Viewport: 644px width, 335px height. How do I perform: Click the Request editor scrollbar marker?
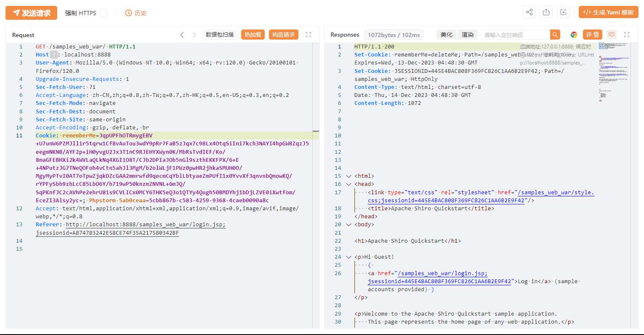pyautogui.click(x=316, y=132)
